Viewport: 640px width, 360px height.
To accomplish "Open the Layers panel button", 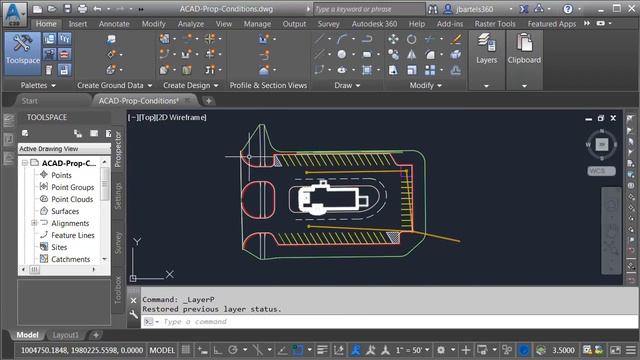I will pos(487,60).
